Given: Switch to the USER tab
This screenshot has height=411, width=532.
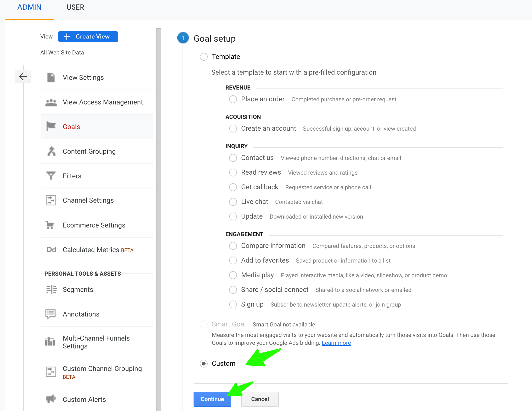Looking at the screenshot, I should click(75, 7).
